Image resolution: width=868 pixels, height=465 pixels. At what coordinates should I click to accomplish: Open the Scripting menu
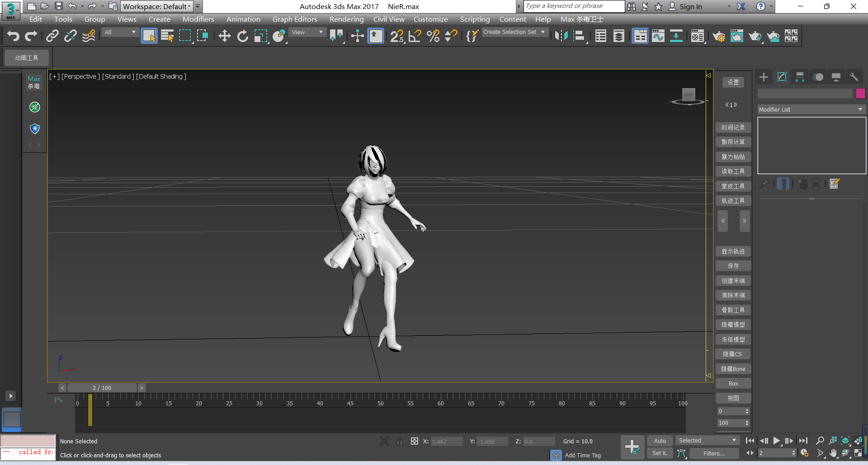click(475, 19)
